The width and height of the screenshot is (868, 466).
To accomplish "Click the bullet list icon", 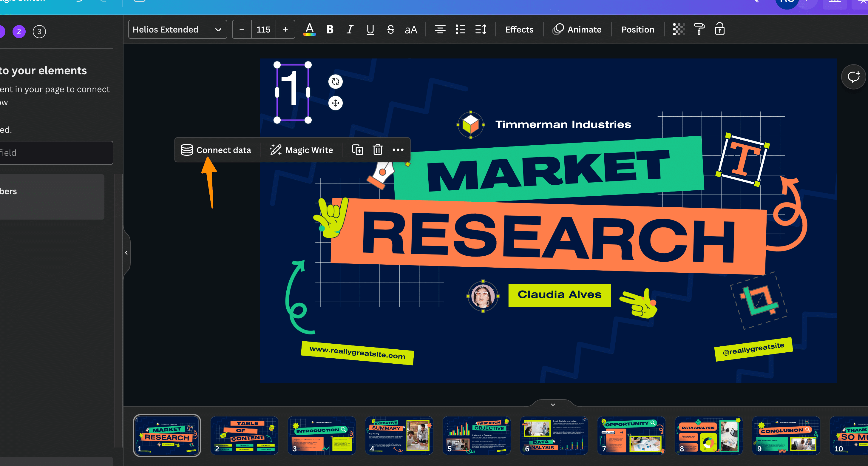I will tap(461, 30).
